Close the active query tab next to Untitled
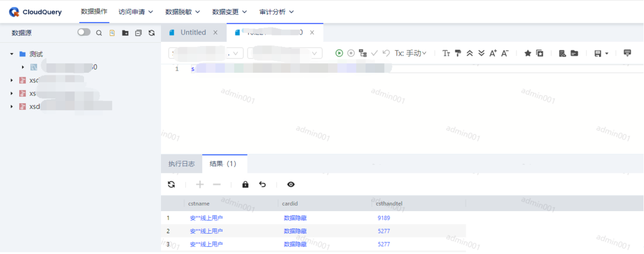Screen dimensions: 644x254 click(x=312, y=32)
